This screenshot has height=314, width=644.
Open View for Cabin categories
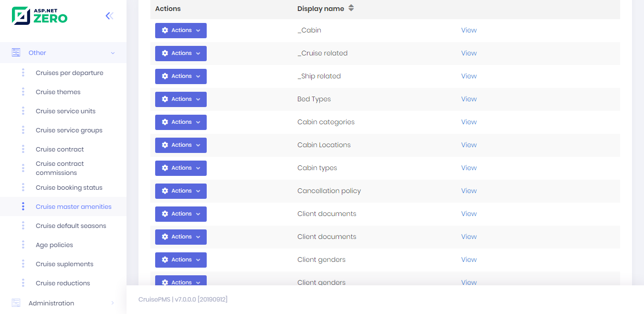(x=469, y=122)
